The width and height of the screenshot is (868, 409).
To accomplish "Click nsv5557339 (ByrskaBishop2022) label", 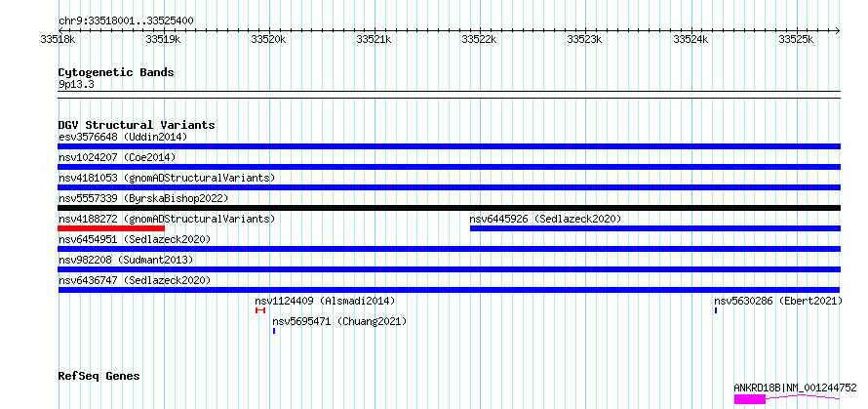I will [143, 198].
